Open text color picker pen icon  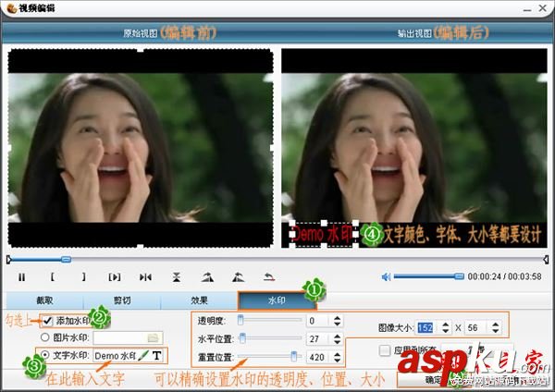143,355
